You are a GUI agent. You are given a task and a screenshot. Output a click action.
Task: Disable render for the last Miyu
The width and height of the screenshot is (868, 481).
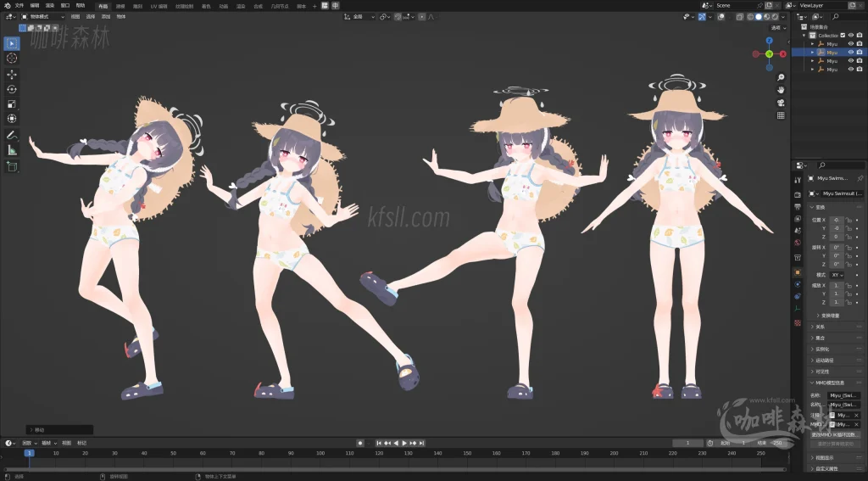point(860,70)
